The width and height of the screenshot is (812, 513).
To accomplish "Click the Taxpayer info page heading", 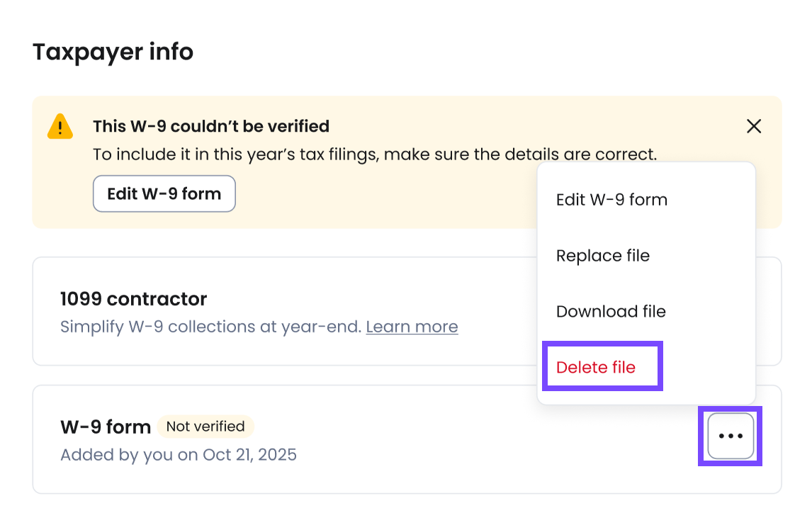I will (113, 52).
